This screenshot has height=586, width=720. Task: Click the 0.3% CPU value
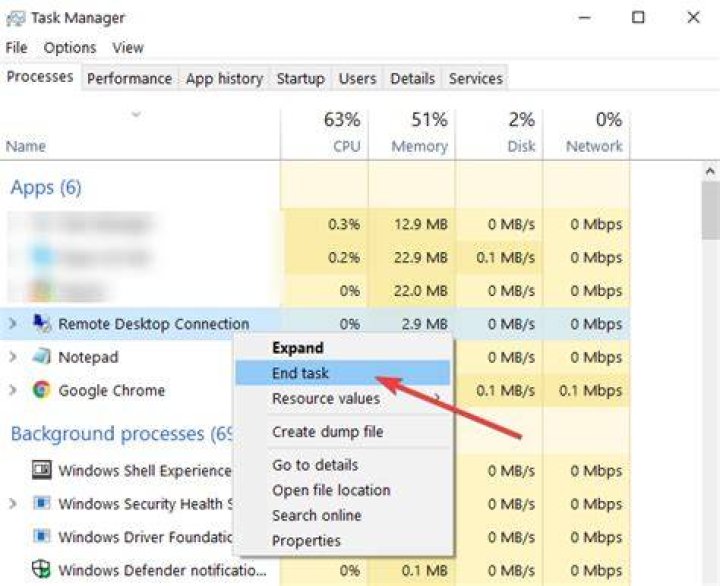[x=344, y=224]
